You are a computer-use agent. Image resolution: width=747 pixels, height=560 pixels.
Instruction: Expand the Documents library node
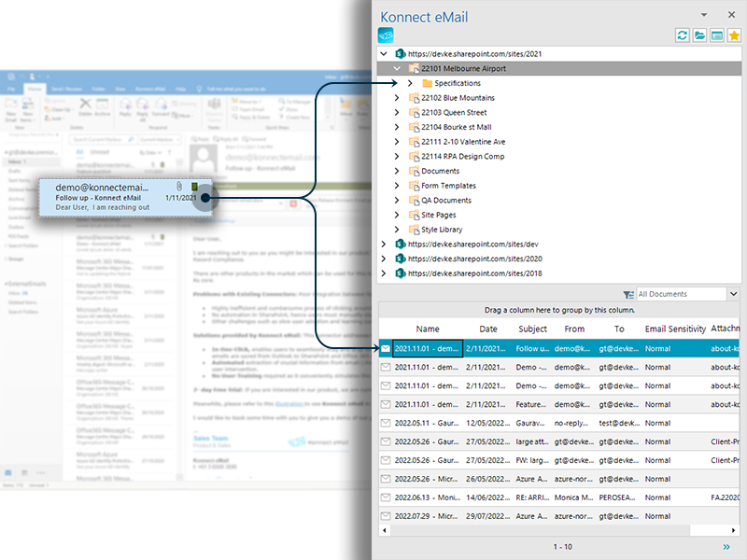tap(397, 171)
